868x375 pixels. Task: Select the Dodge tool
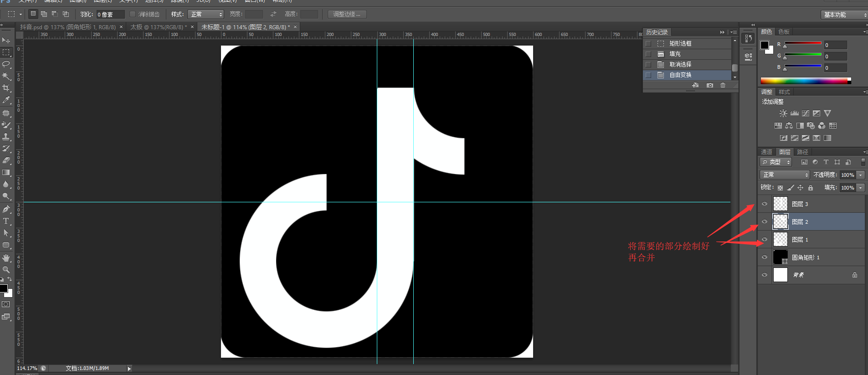click(x=6, y=196)
